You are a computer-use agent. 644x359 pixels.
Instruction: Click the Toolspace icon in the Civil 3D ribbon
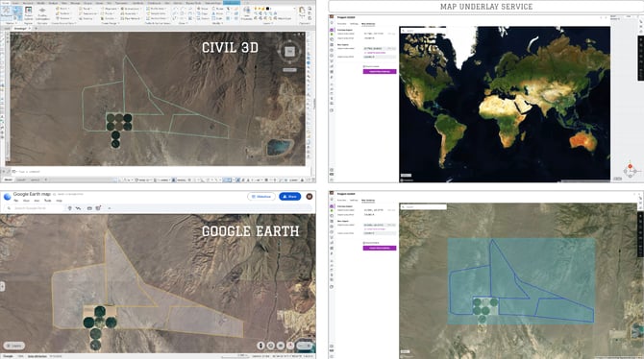click(6, 12)
